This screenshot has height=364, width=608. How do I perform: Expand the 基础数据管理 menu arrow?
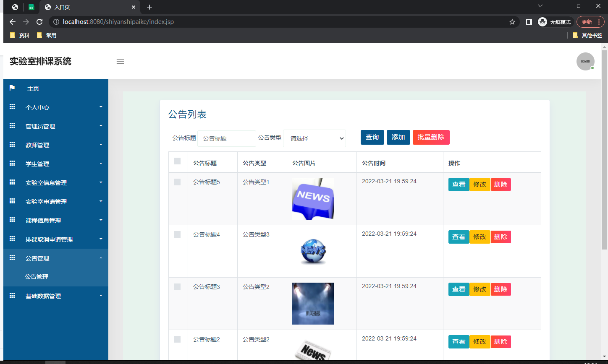click(x=101, y=296)
